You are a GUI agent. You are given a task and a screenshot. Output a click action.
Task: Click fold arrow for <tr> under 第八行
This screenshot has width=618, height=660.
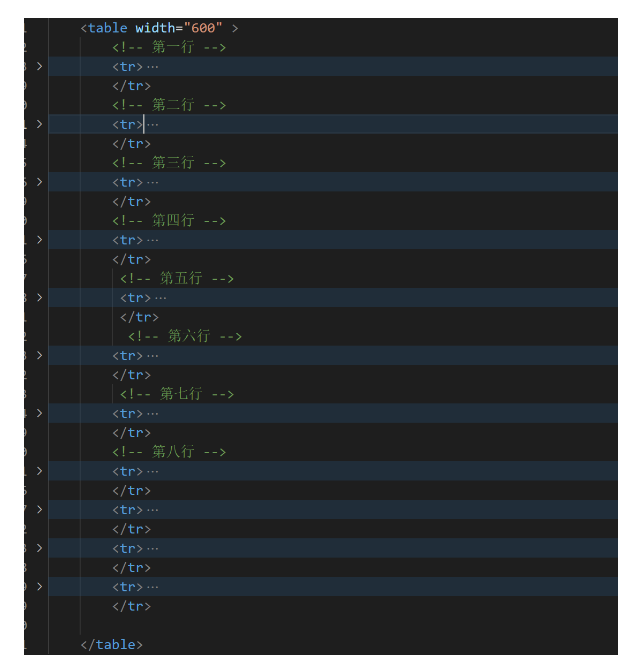pos(39,471)
